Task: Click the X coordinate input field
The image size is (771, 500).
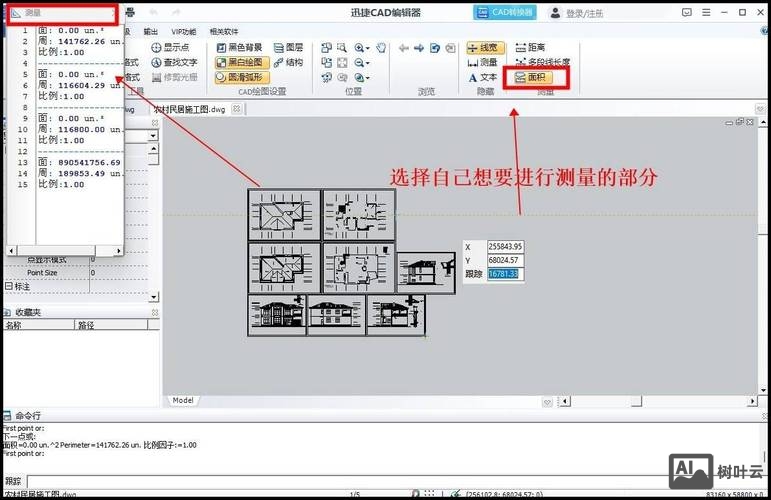Action: (x=505, y=247)
